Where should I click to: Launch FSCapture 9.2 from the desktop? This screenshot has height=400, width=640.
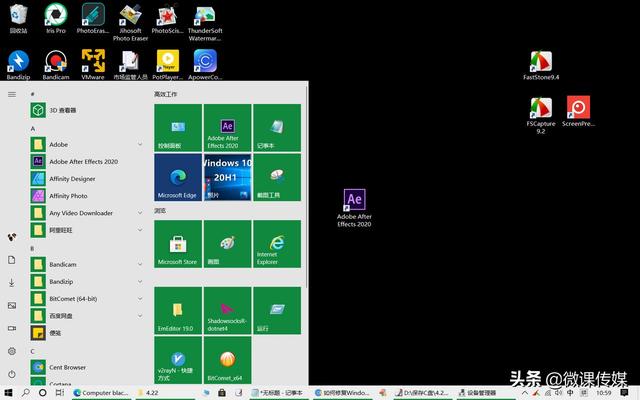[541, 116]
